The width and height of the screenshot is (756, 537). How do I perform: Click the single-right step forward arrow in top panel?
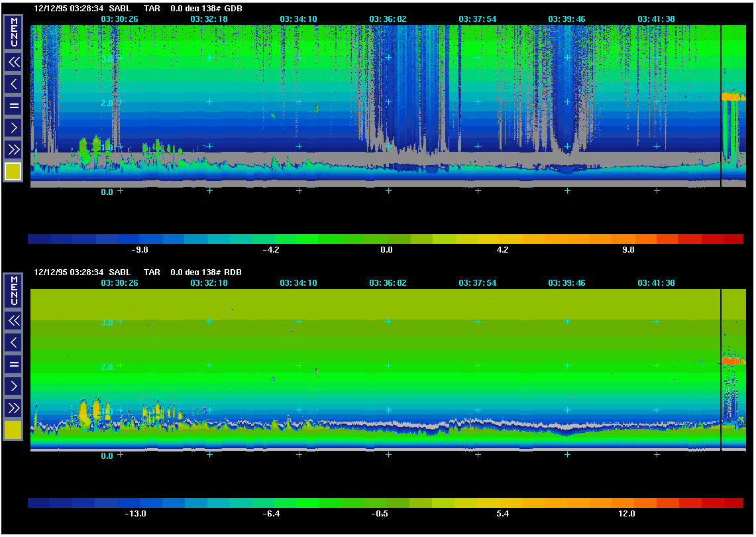tap(13, 127)
